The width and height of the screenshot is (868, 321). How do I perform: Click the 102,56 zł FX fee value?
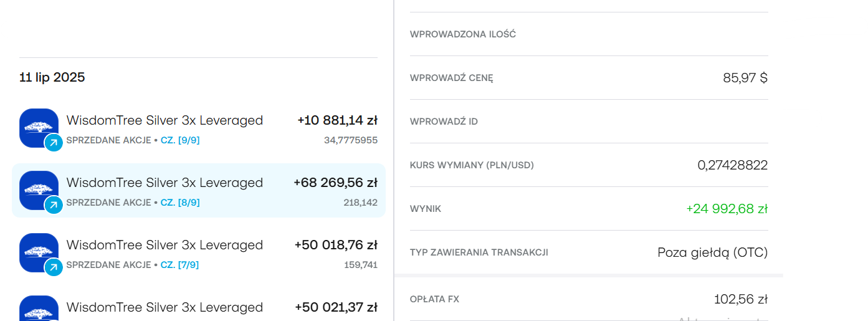click(740, 299)
